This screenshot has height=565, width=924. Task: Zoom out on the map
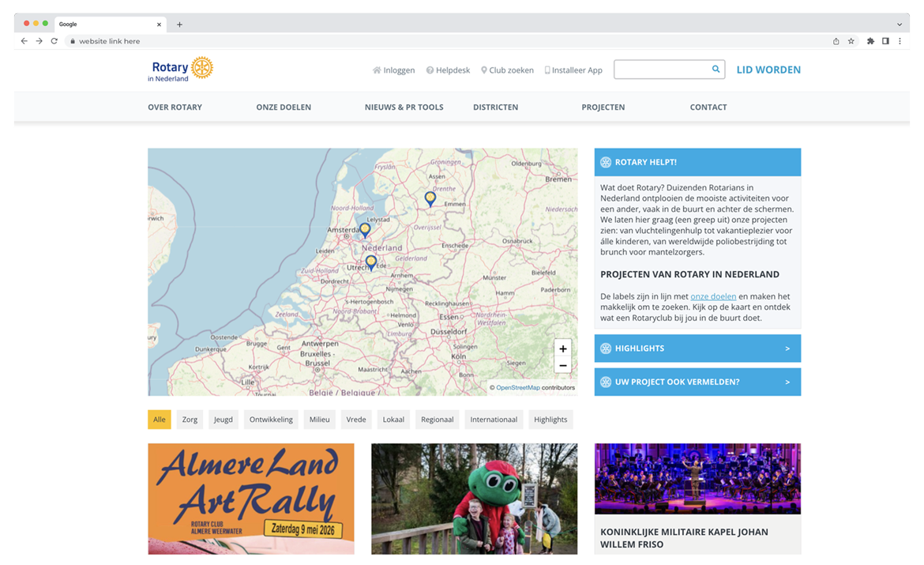click(562, 365)
